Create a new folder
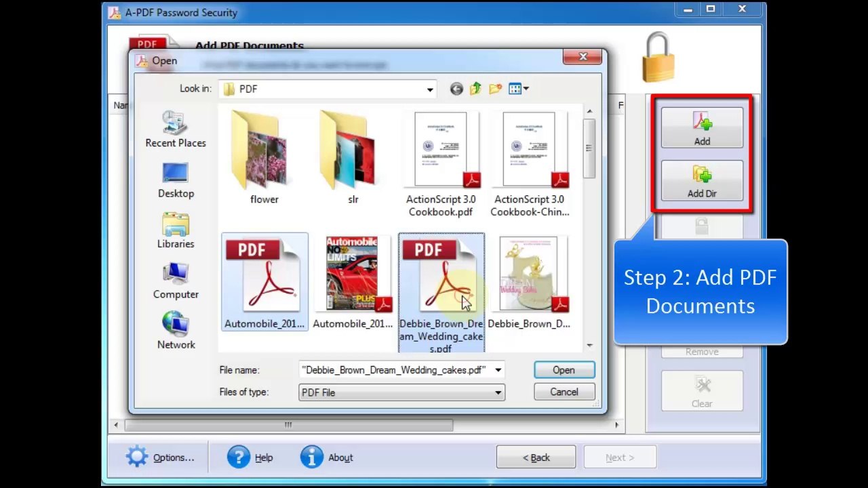This screenshot has width=868, height=488. point(495,89)
